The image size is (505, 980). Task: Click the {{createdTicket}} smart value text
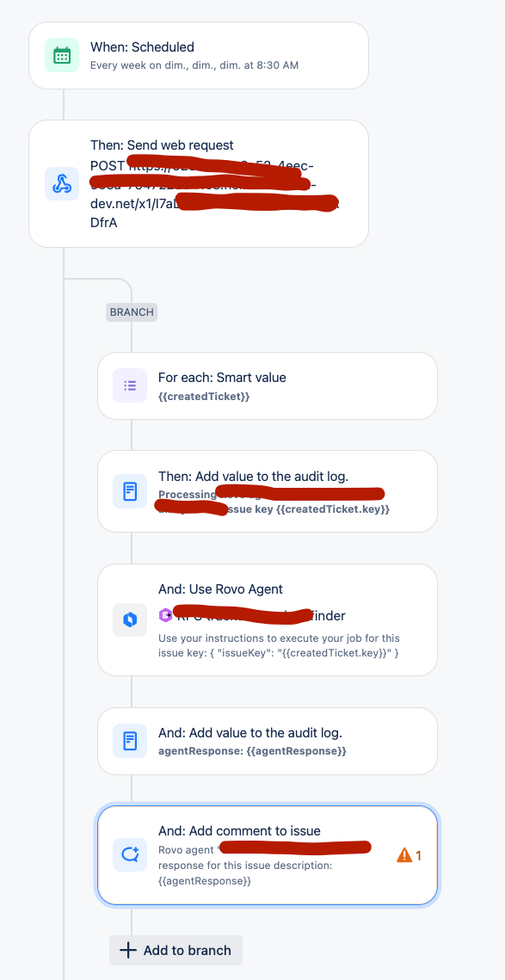click(x=204, y=397)
